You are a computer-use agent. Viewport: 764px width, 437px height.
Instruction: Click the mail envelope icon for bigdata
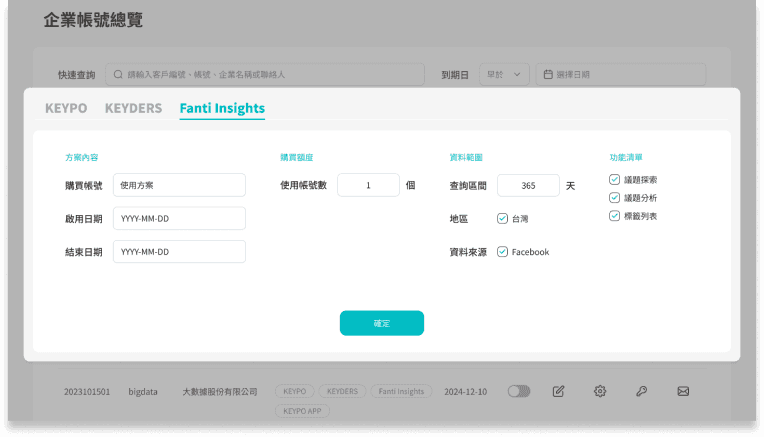[x=683, y=391]
